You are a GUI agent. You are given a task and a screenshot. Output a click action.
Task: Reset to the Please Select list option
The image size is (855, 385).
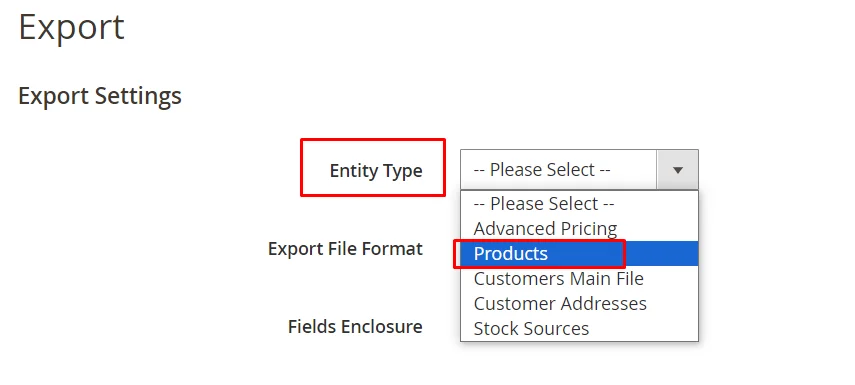point(579,204)
